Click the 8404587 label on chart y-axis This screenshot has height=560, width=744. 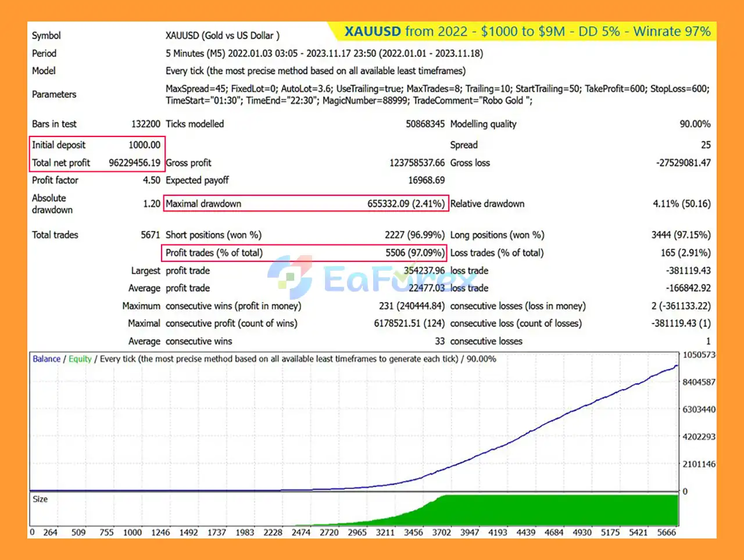[699, 382]
